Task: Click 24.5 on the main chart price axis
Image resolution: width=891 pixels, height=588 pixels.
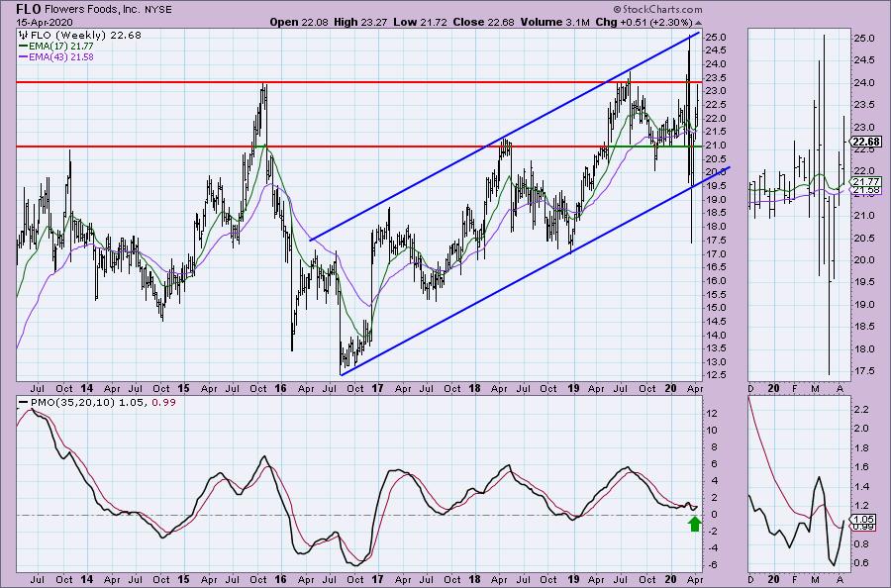Action: pos(714,50)
